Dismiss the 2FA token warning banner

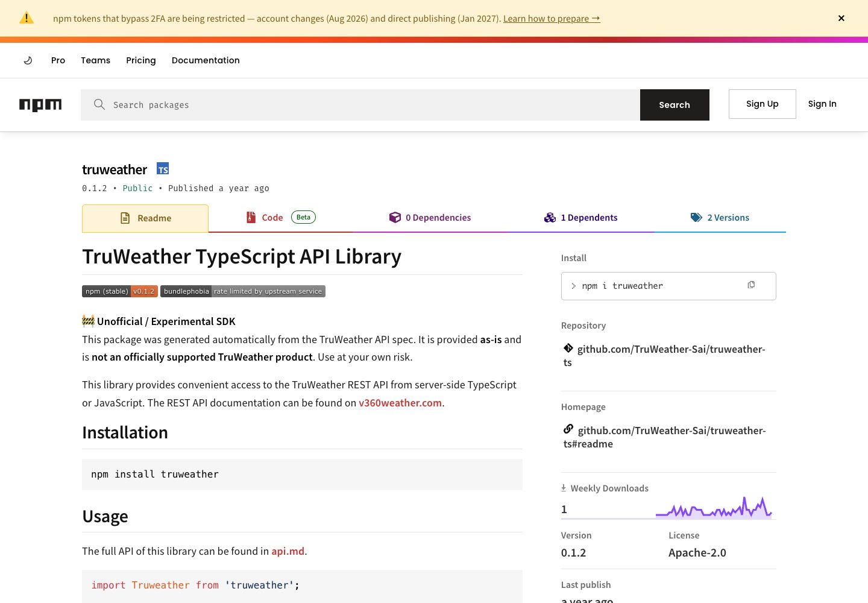[841, 18]
